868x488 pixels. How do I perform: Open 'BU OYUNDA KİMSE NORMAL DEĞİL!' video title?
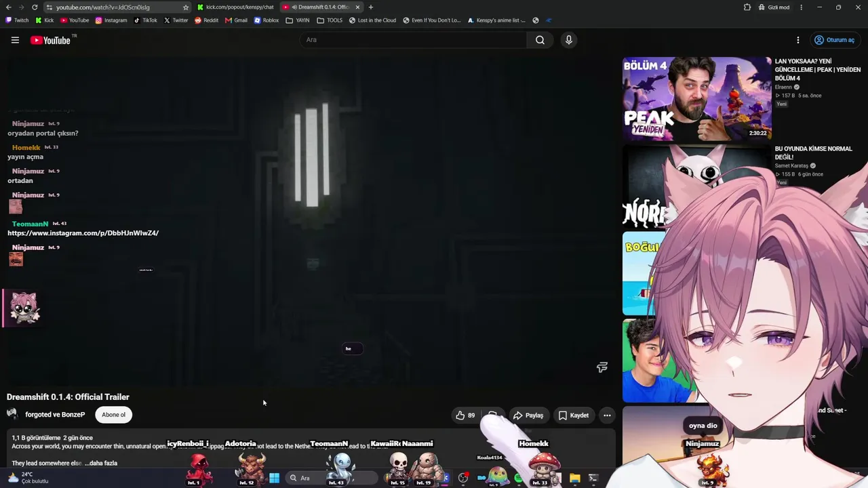(813, 152)
